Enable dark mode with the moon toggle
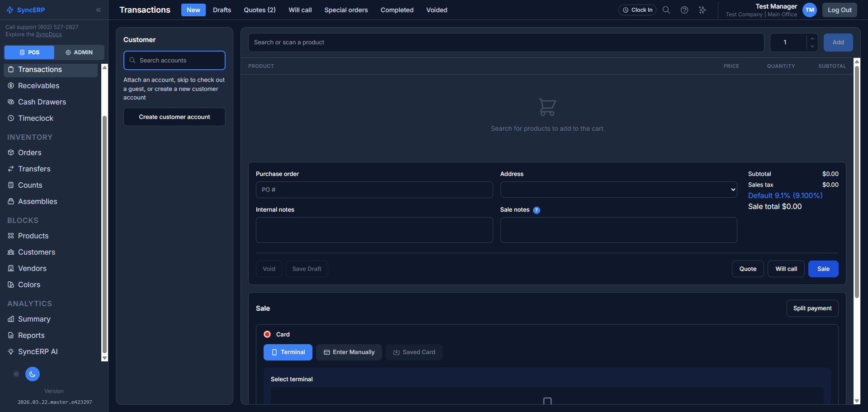Viewport: 868px width, 412px height. 32,374
